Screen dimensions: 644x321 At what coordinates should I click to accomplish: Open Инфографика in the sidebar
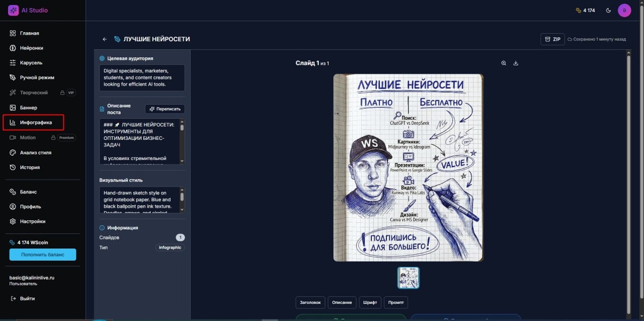pyautogui.click(x=33, y=122)
